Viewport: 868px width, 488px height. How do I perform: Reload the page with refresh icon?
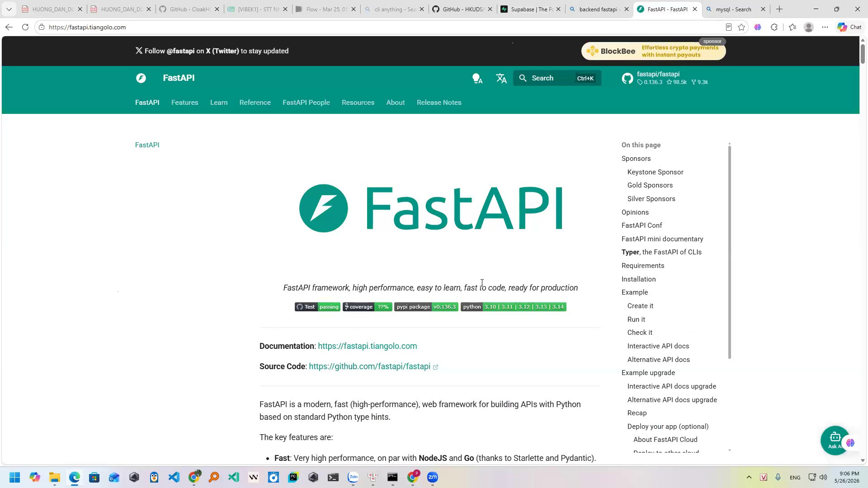(25, 27)
